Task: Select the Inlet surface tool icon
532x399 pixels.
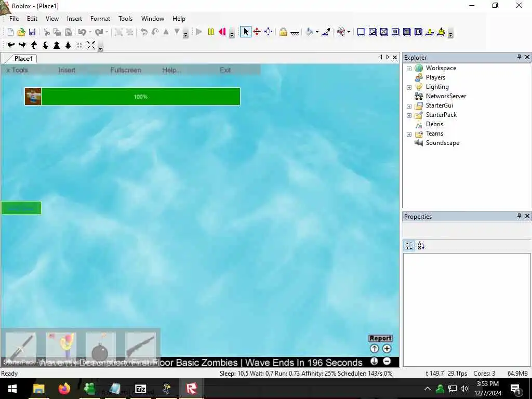Action: pyautogui.click(x=407, y=32)
